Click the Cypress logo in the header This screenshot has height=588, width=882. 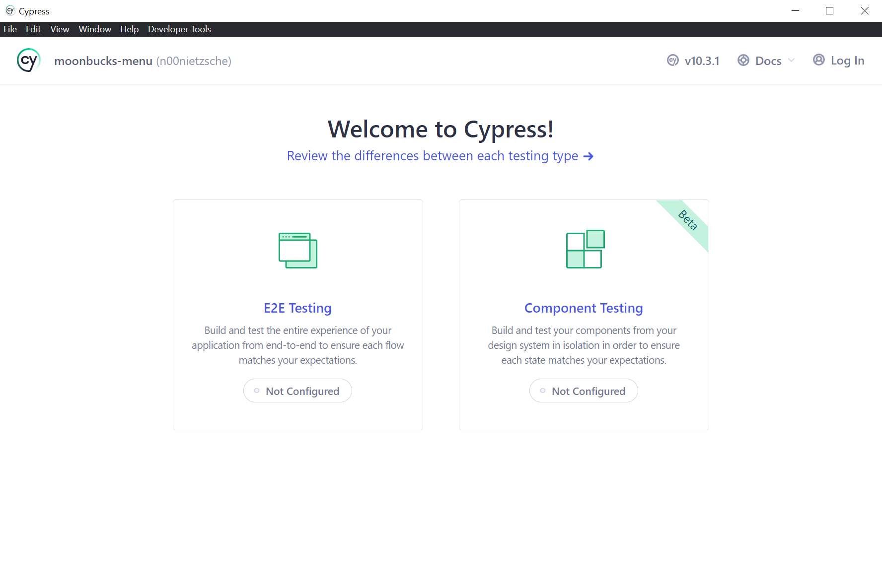pos(28,61)
